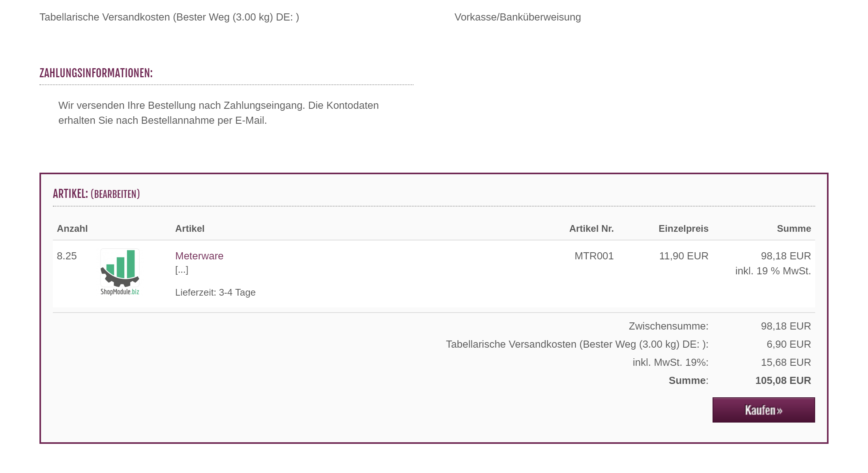Click the ShopModule.biz product thumbnail
The image size is (868, 473).
120,272
